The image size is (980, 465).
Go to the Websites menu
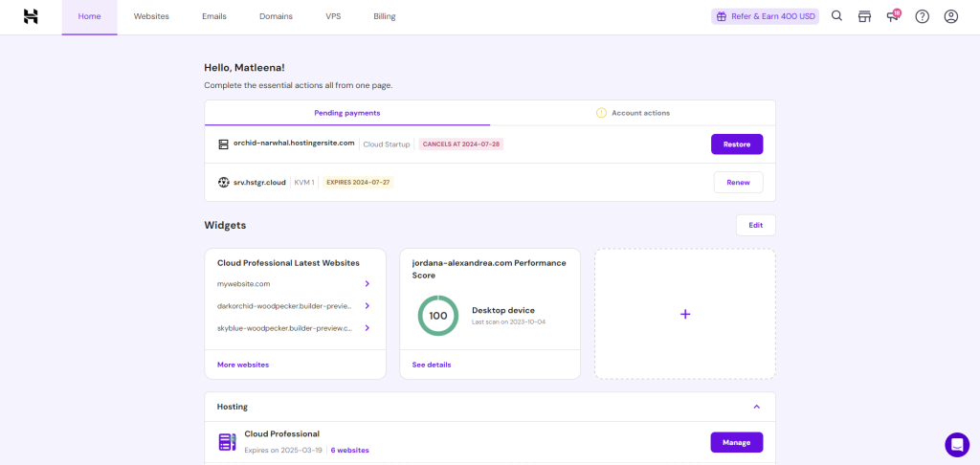(151, 16)
